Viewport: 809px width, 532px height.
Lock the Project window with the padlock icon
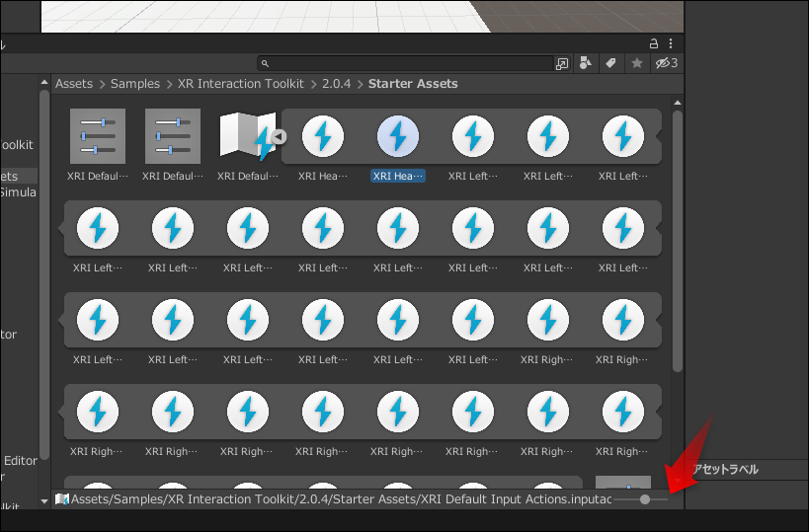click(x=654, y=43)
